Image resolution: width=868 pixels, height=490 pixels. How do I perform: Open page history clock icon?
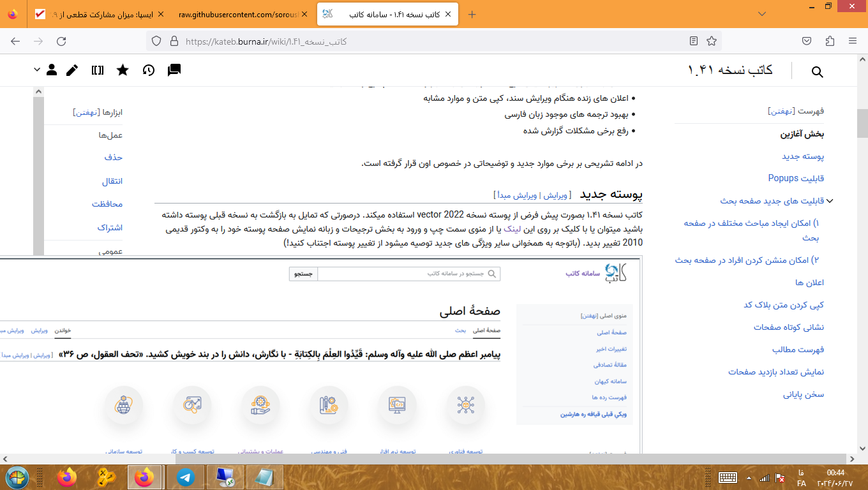pyautogui.click(x=149, y=70)
